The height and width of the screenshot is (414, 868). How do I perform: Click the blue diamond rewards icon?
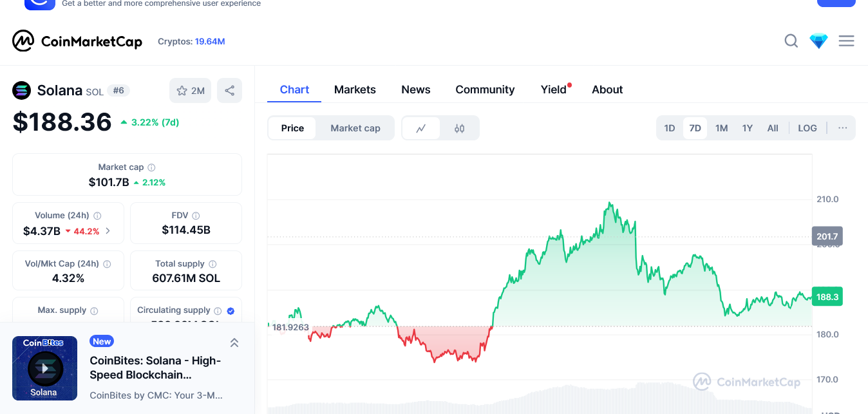[819, 41]
